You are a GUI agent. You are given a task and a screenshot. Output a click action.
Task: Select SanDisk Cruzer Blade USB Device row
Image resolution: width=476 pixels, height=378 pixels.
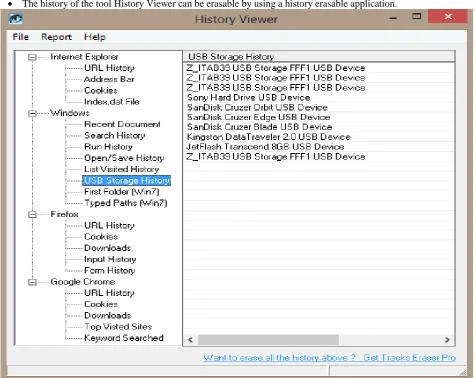click(319, 127)
